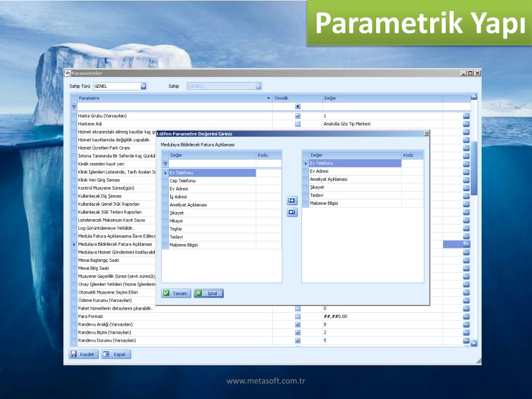This screenshot has height=399, width=532.
Task: Select Ev Adresi in right list
Action: pyautogui.click(x=355, y=171)
